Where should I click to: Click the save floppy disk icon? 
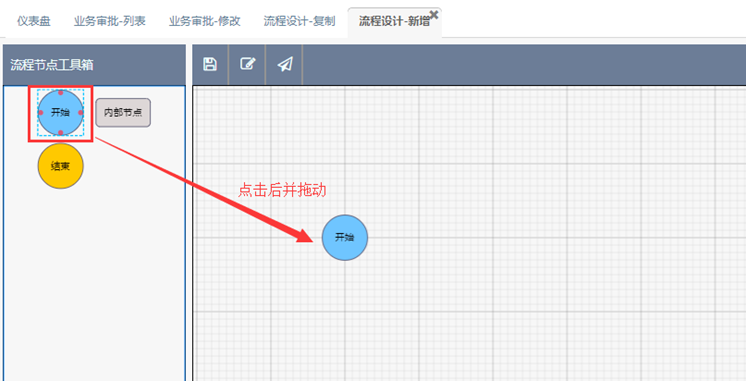(210, 64)
